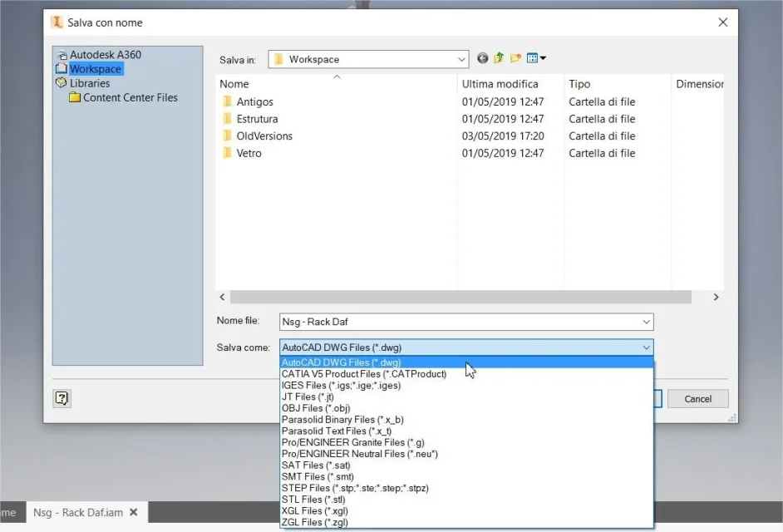783x532 pixels.
Task: Click right arrow of horizontal scrollbar
Action: pos(716,298)
